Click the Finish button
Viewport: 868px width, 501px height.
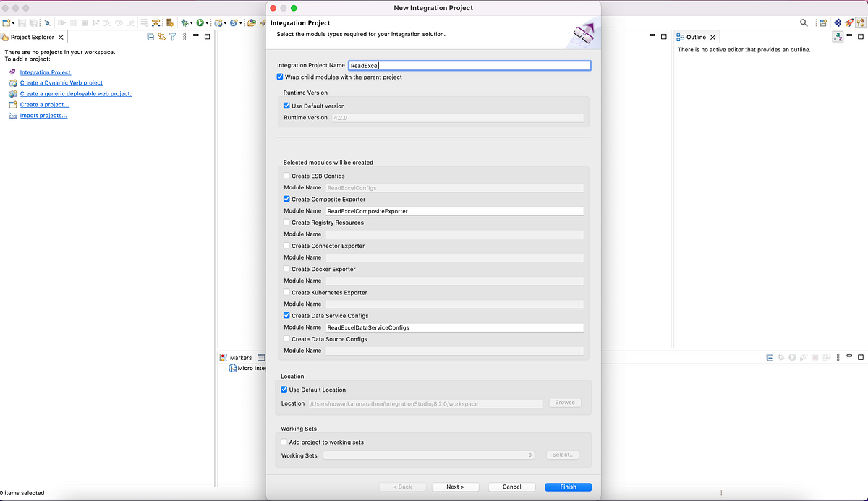click(568, 487)
